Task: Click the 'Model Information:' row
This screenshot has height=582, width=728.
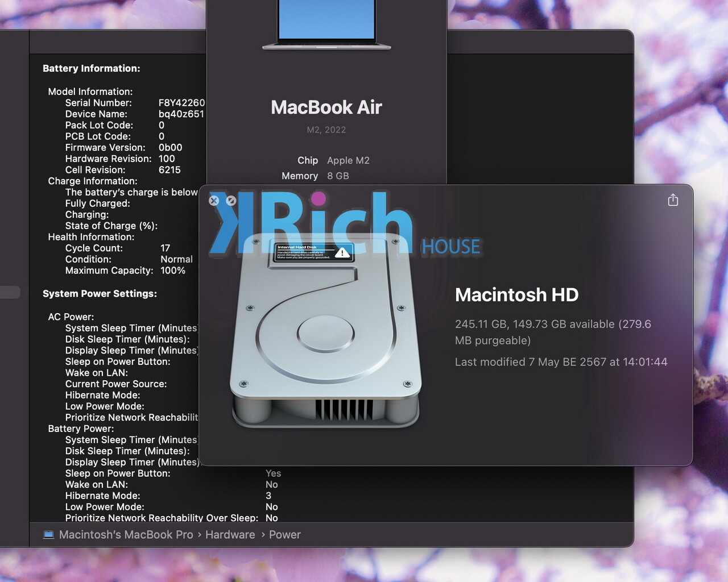Action: tap(90, 92)
